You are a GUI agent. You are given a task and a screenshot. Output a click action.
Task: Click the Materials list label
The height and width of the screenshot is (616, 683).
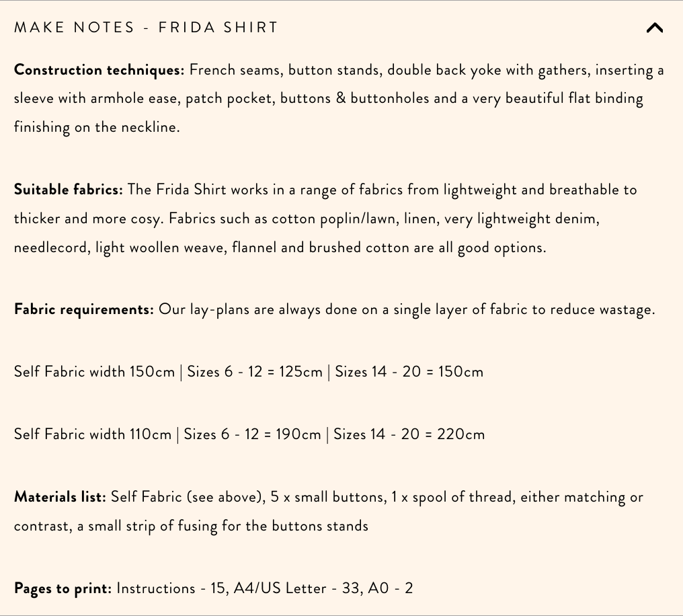(x=60, y=496)
